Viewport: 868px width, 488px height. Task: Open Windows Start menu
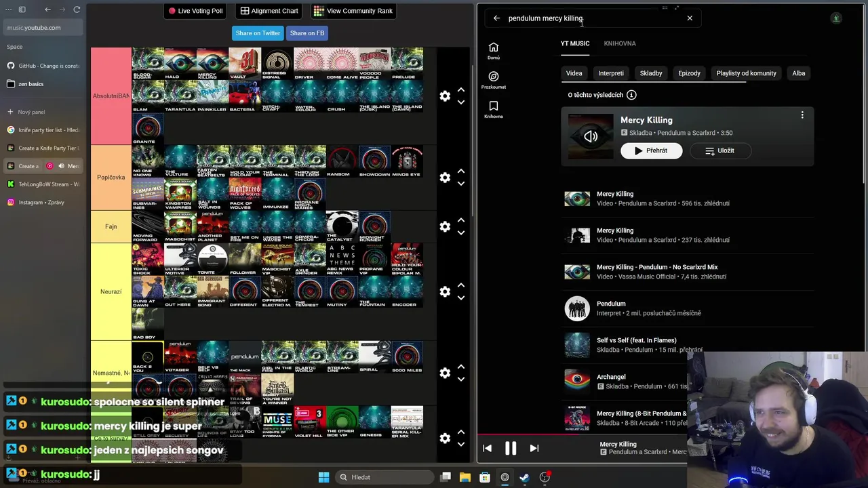tap(323, 477)
